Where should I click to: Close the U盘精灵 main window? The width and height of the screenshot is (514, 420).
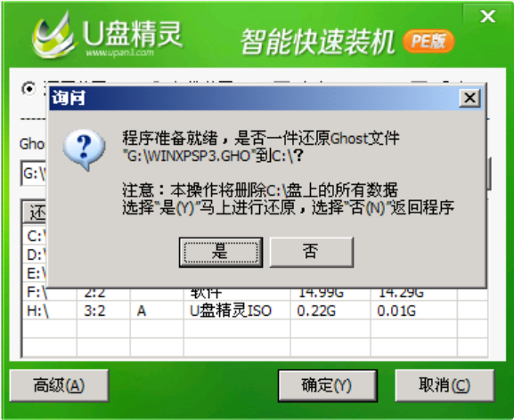click(x=488, y=16)
